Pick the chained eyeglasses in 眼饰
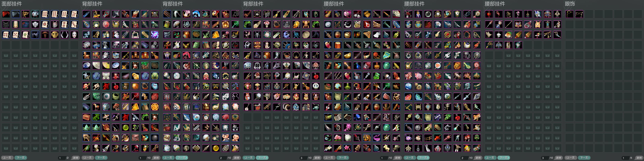 (579, 14)
